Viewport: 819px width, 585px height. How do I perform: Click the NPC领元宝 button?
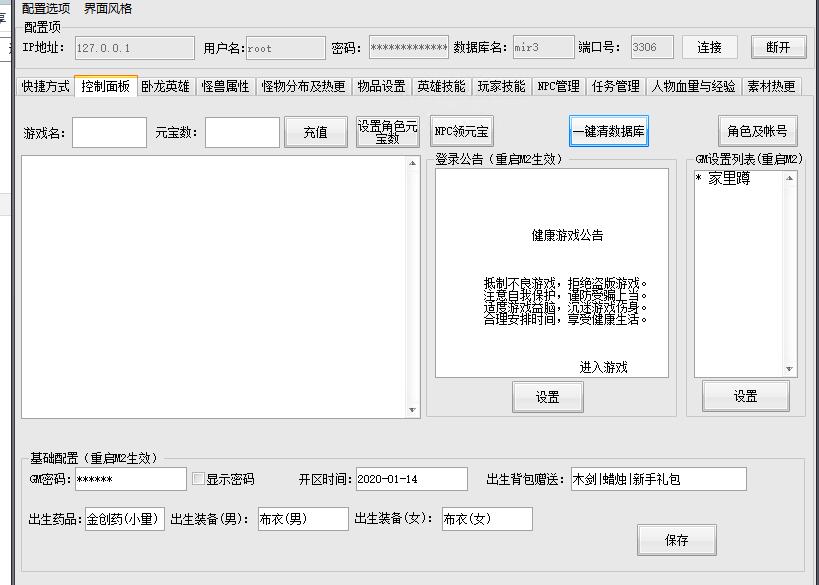pos(461,131)
